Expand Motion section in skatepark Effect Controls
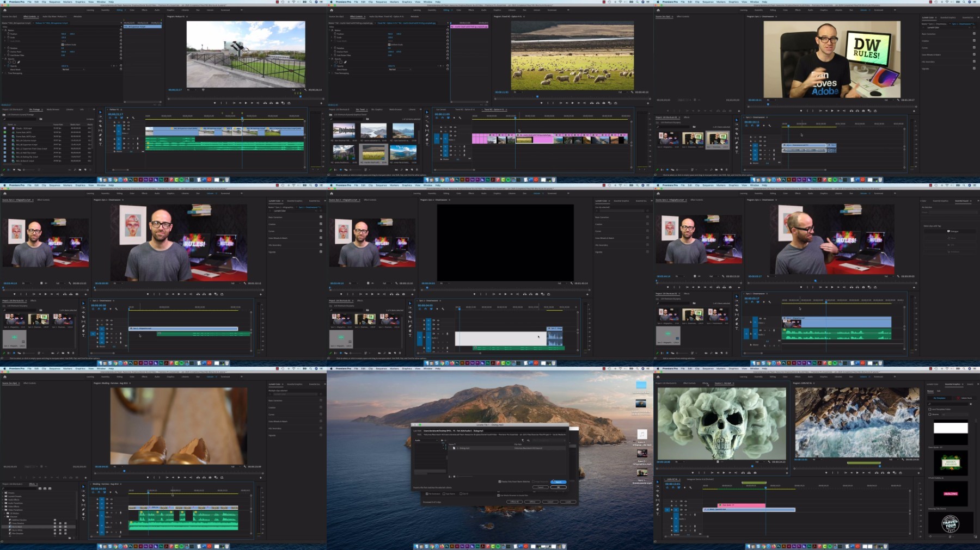The height and width of the screenshot is (550, 980). (3, 30)
